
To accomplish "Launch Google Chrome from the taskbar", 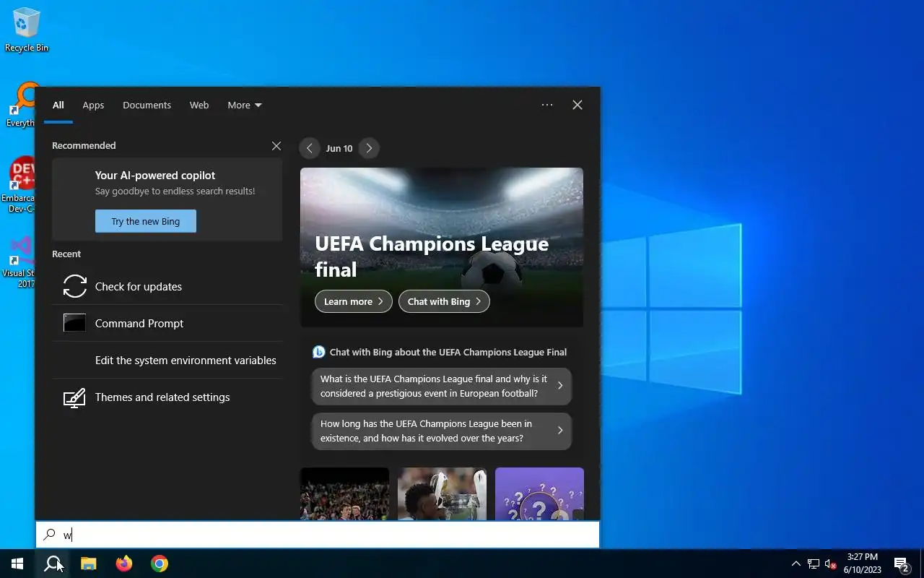I will [x=160, y=564].
